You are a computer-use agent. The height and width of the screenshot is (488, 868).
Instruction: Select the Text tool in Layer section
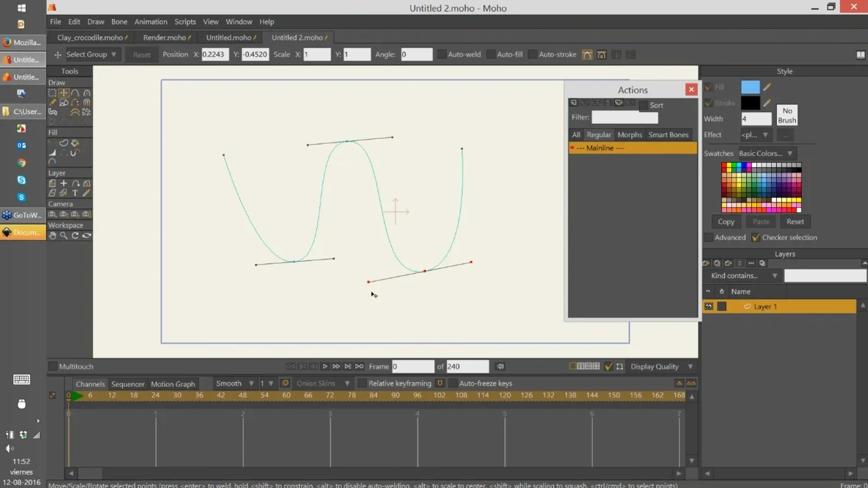click(75, 193)
